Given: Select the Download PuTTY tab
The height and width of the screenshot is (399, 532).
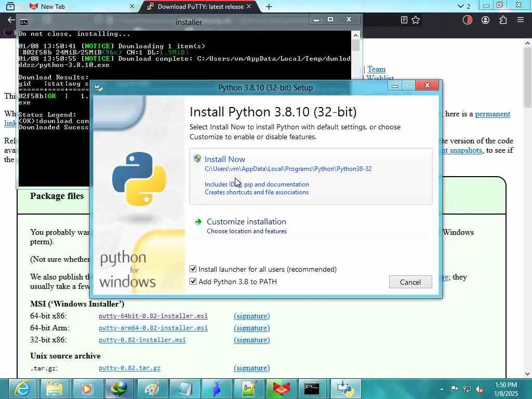Looking at the screenshot, I should click(x=201, y=6).
